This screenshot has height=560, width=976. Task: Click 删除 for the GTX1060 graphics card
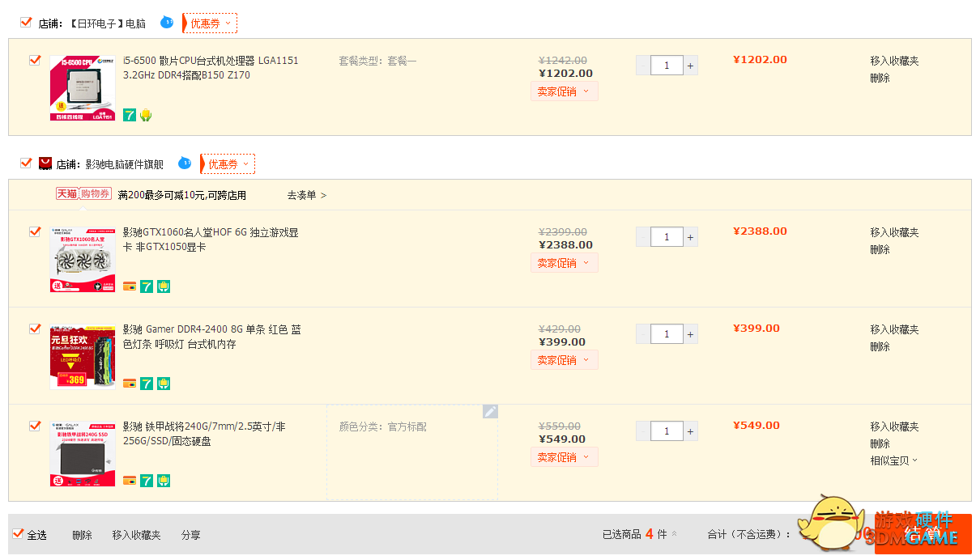pos(880,249)
